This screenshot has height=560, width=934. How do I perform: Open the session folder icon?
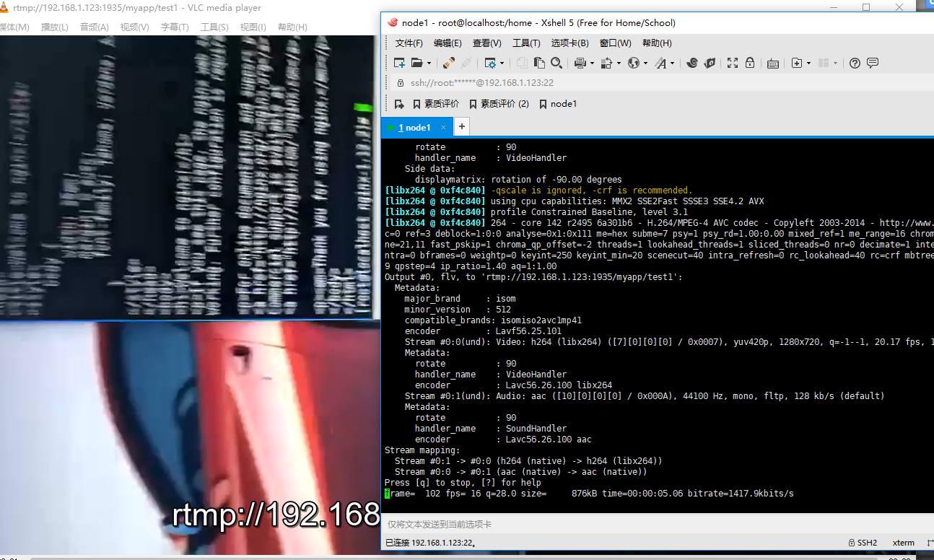416,63
